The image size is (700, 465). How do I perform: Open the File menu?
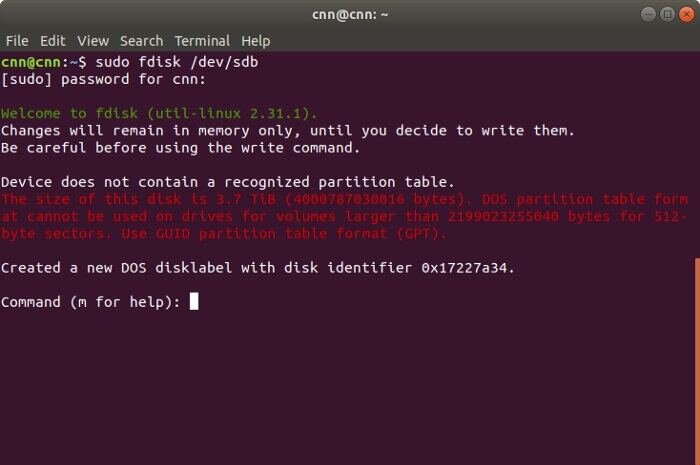(x=17, y=41)
